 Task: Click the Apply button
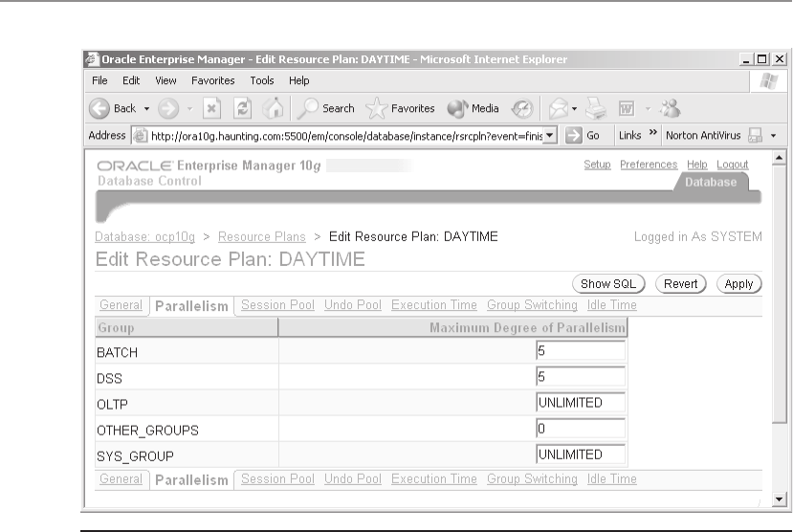point(738,283)
